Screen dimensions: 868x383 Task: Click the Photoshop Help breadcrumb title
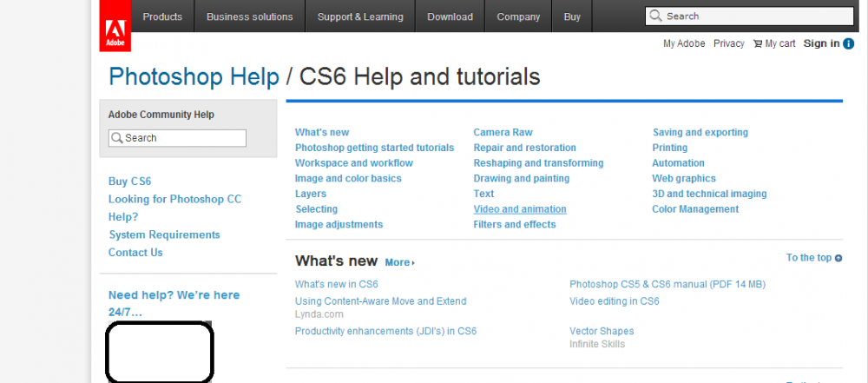pyautogui.click(x=194, y=77)
